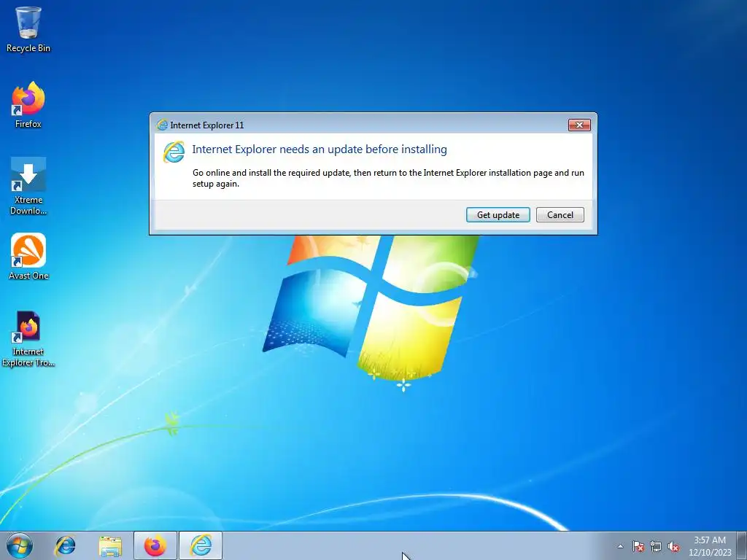Click the date 12/10/2023 in tray
Screen dimensions: 747x560
pyautogui.click(x=710, y=553)
